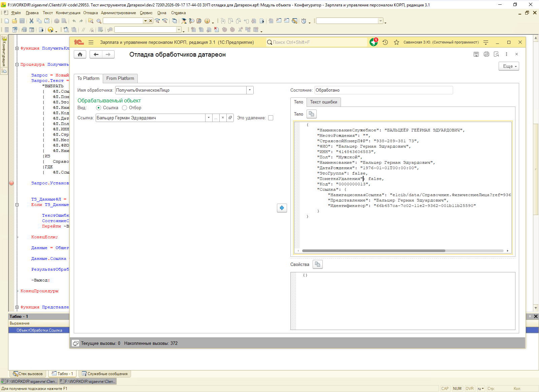Clear the Ссылка field with the X icon
539x392 pixels.
223,118
